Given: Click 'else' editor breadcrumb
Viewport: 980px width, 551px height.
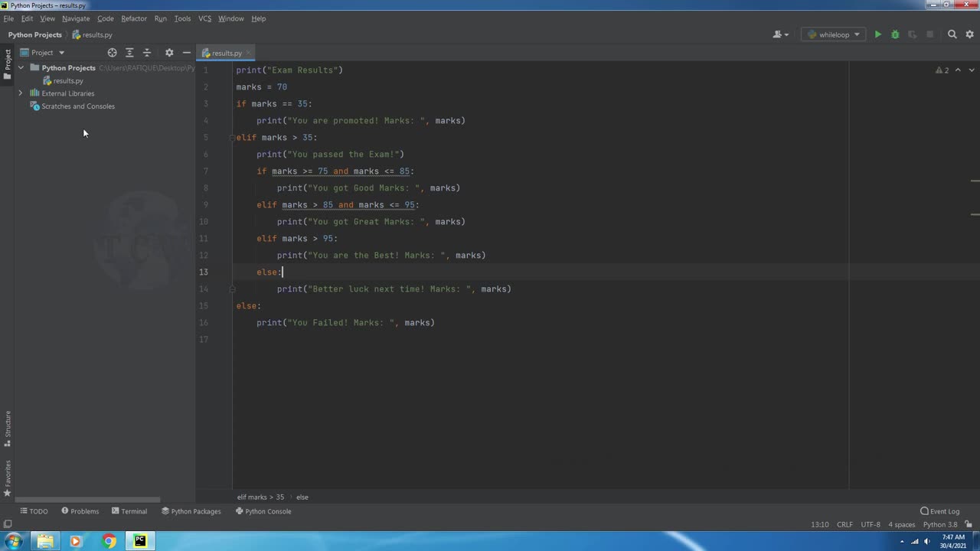Looking at the screenshot, I should pyautogui.click(x=302, y=497).
